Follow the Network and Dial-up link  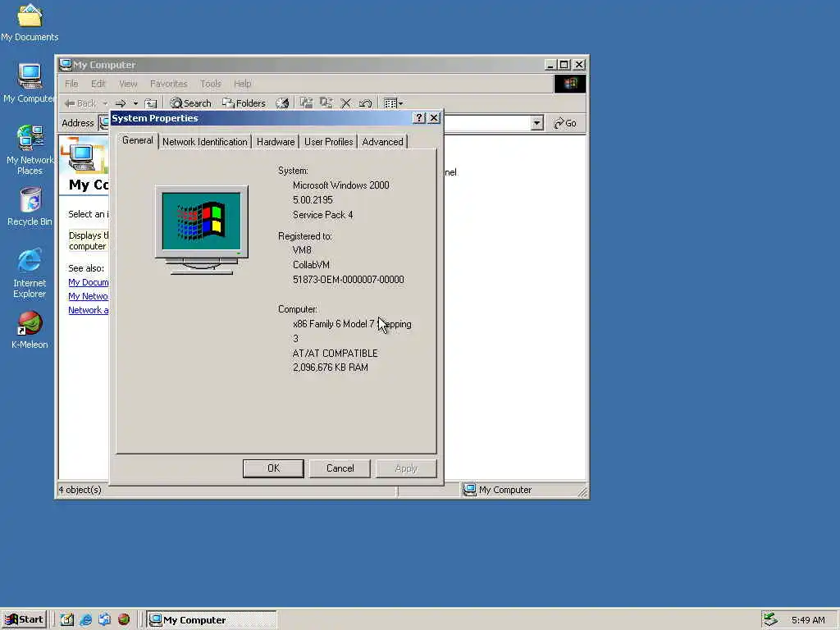click(89, 310)
